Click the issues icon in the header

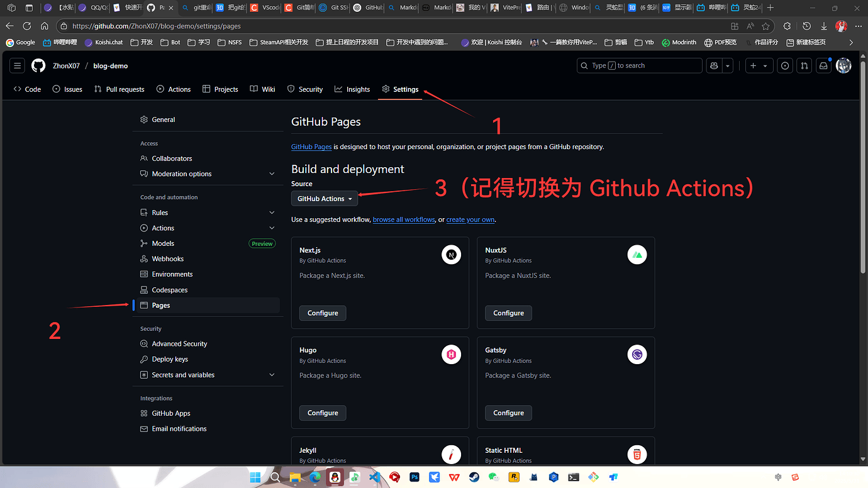point(784,65)
